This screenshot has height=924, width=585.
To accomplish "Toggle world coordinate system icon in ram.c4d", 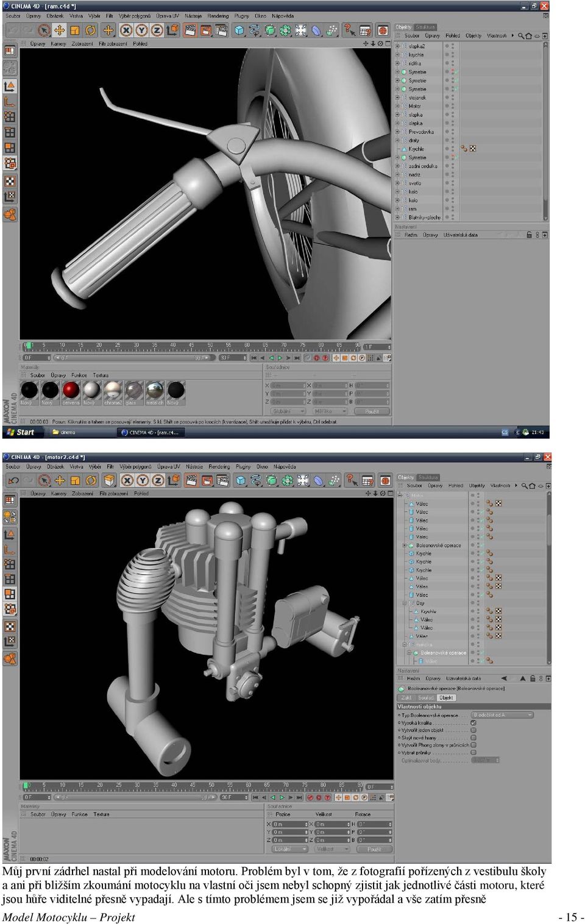I will (172, 30).
